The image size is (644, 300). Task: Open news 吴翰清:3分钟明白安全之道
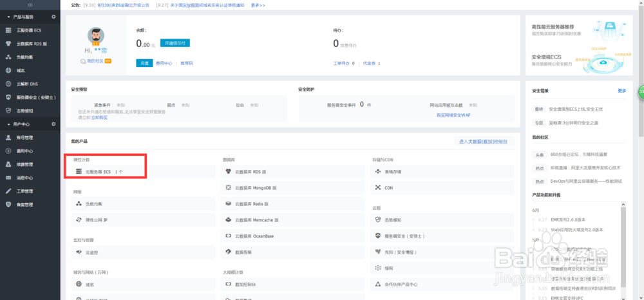tap(573, 123)
